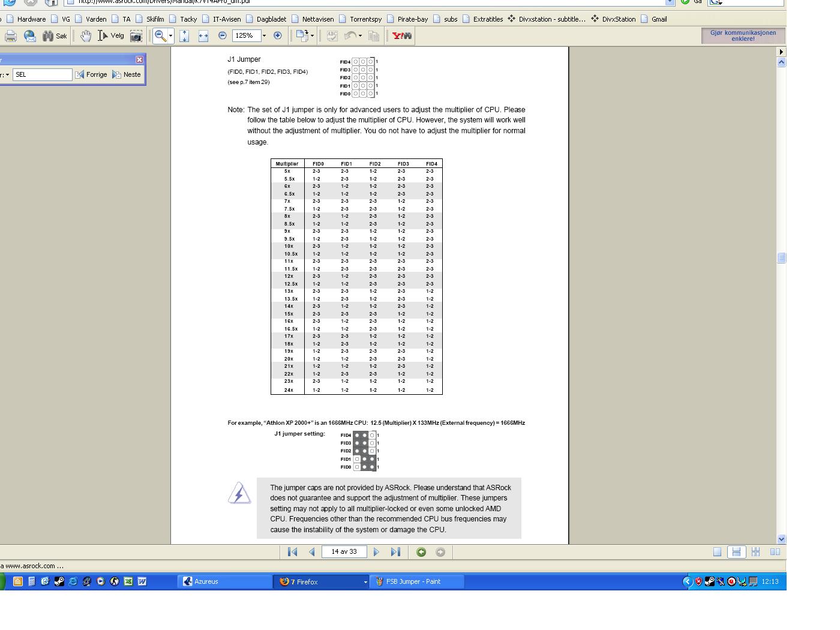Screen dimensions: 840x630
Task: Click the vertical scrollbar down arrow
Action: (x=781, y=539)
